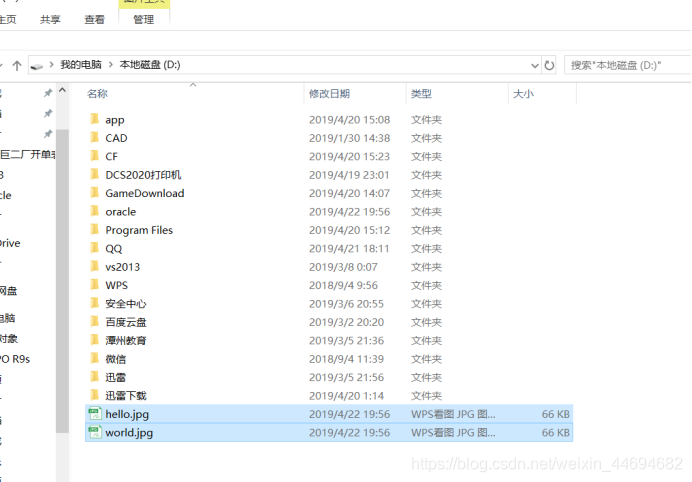
Task: Click the world.jpg image file icon
Action: (94, 432)
